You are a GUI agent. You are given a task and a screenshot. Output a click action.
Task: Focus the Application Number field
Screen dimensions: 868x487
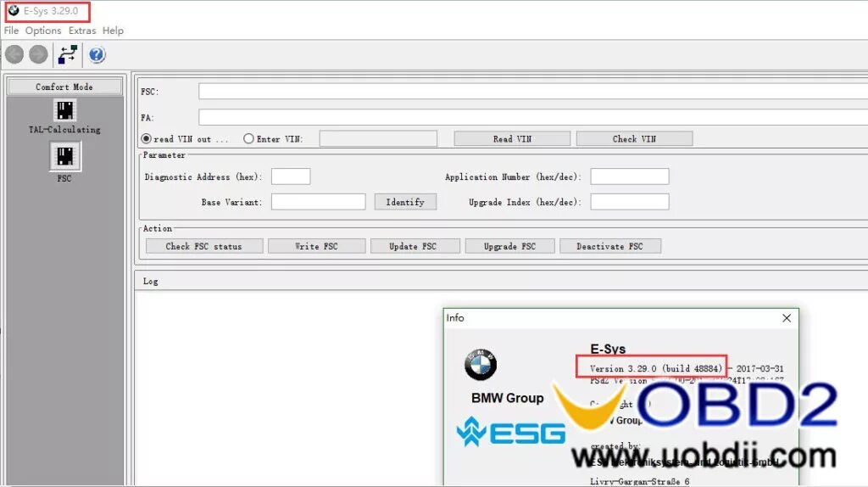click(x=630, y=176)
